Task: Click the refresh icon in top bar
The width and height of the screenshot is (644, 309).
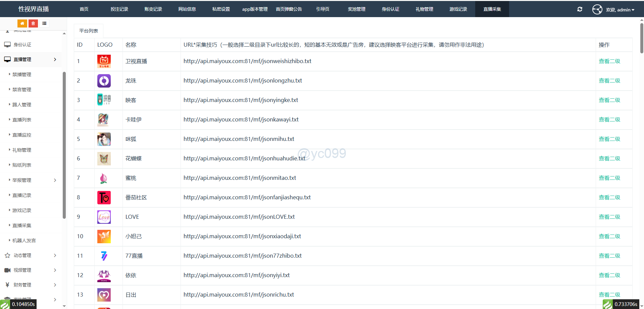Action: (580, 9)
